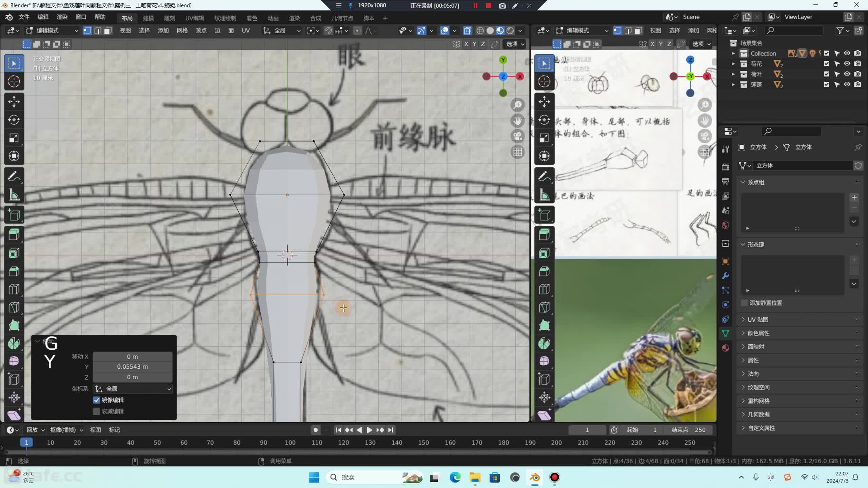This screenshot has width=868, height=488.
Task: Switch to the 建模 workspace tab
Action: pyautogui.click(x=148, y=18)
